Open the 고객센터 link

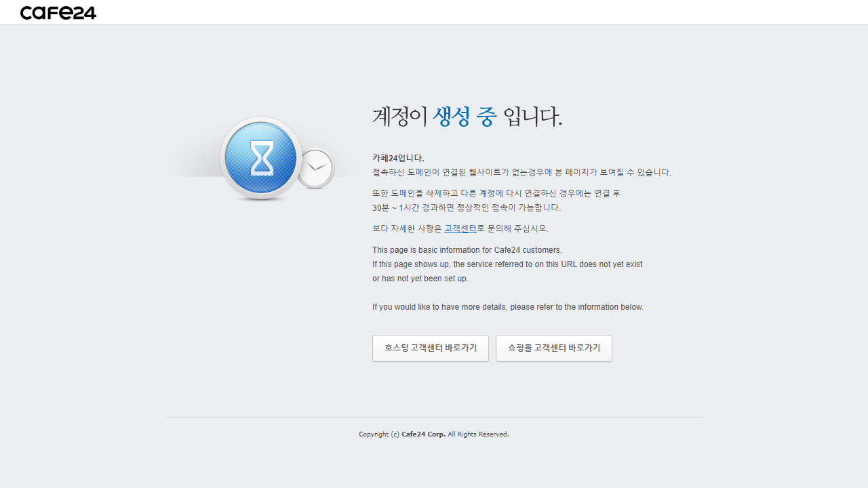(460, 229)
